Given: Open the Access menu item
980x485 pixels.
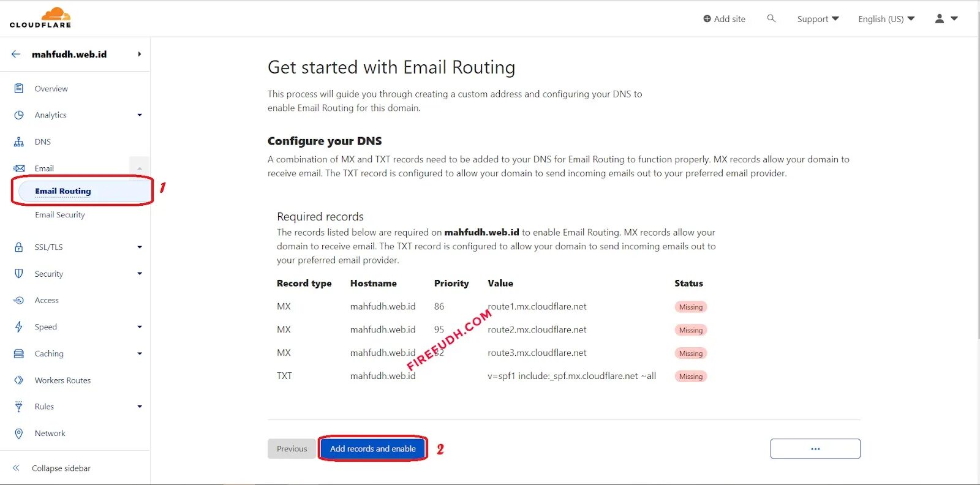Looking at the screenshot, I should (47, 300).
